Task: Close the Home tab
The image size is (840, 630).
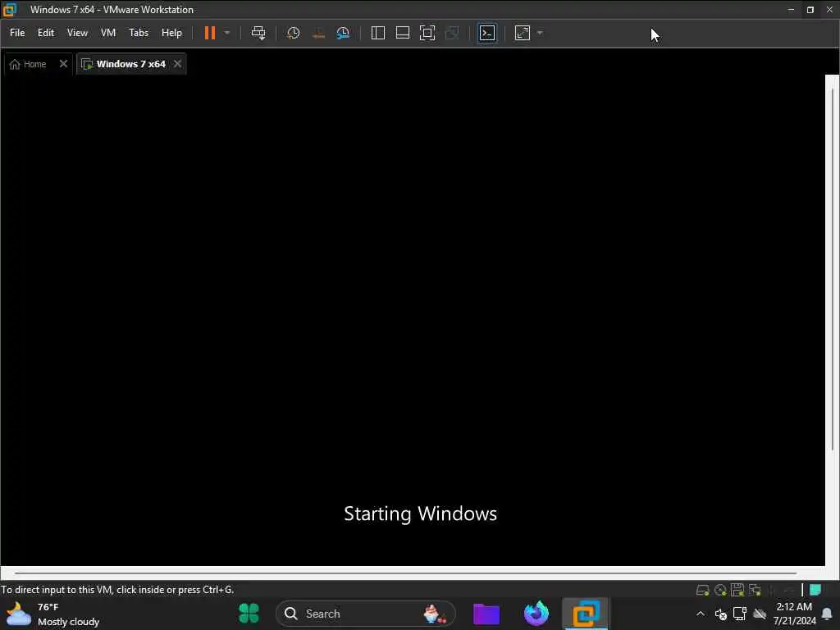Action: pyautogui.click(x=63, y=64)
